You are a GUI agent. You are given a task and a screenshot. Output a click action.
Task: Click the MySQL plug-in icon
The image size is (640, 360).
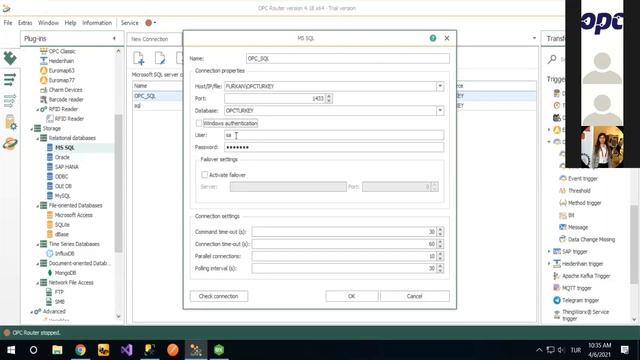click(50, 196)
